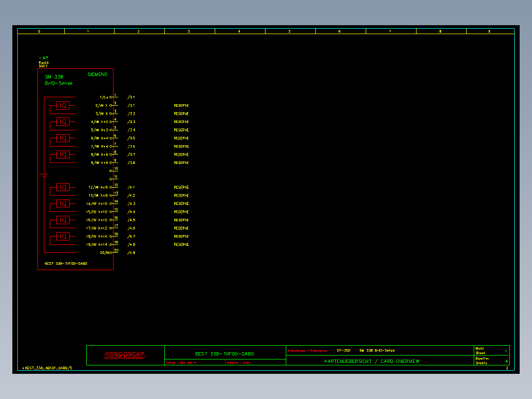Select the 3/IW X pin label

click(x=102, y=114)
